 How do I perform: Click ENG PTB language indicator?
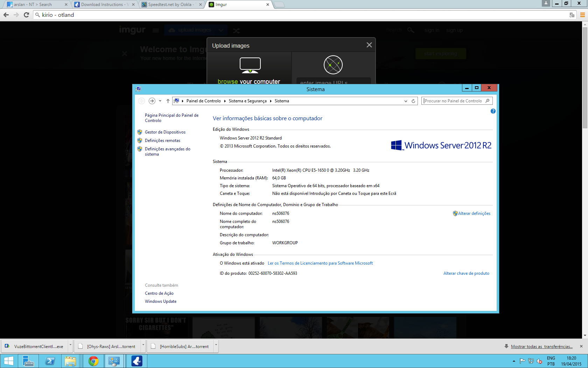click(x=551, y=361)
